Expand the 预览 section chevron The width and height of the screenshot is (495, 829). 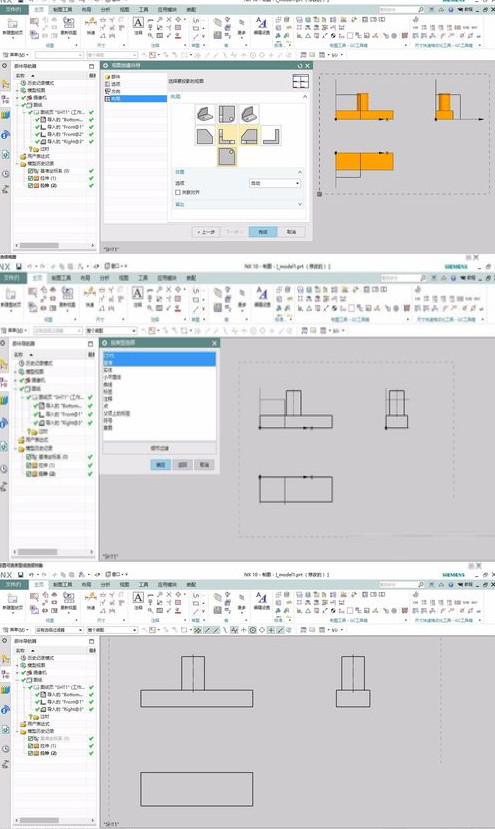[300, 204]
